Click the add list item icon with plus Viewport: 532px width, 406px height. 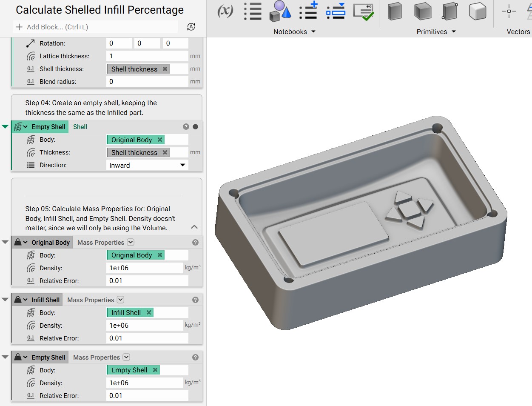pos(308,11)
